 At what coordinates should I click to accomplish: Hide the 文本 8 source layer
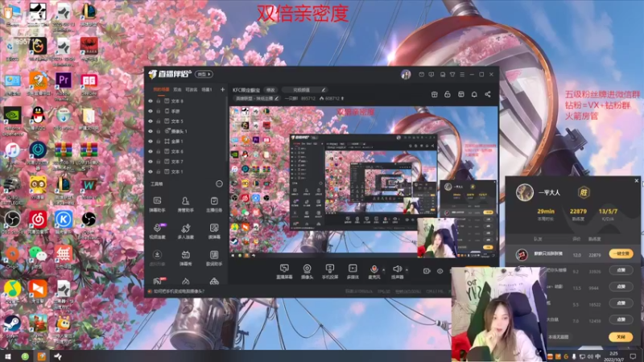151,101
